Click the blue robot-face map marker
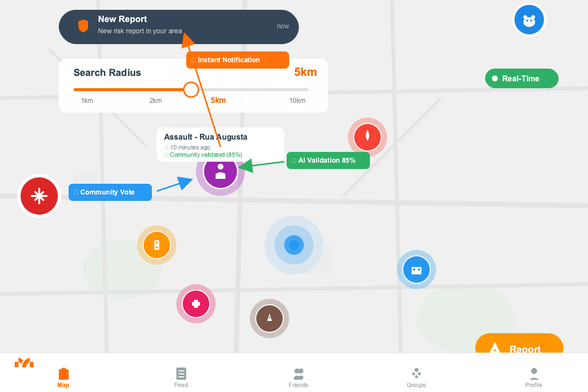This screenshot has height=392, width=588. click(416, 269)
